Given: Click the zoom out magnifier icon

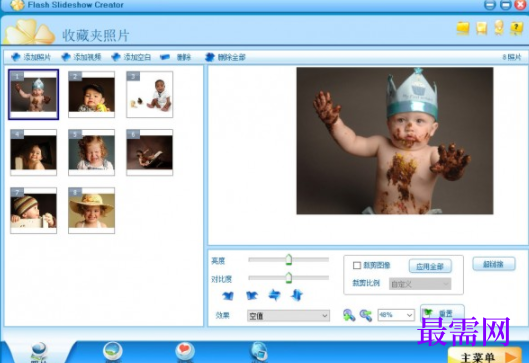Looking at the screenshot, I should tap(365, 315).
